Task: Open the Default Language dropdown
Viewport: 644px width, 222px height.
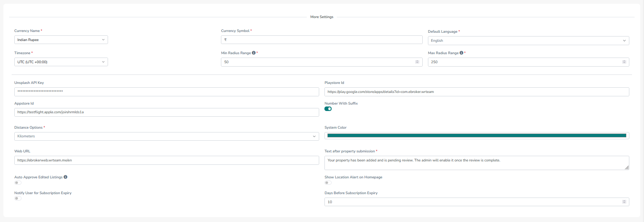Action: point(528,41)
